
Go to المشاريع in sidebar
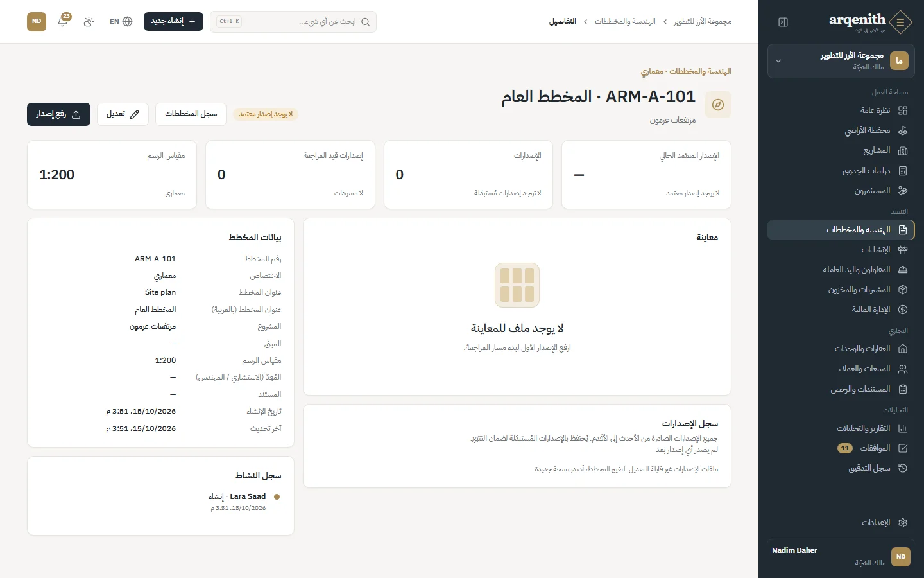[x=841, y=150]
